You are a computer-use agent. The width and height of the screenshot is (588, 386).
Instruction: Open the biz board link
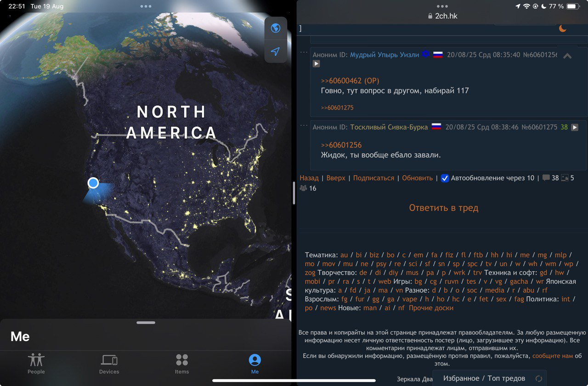[x=374, y=255]
